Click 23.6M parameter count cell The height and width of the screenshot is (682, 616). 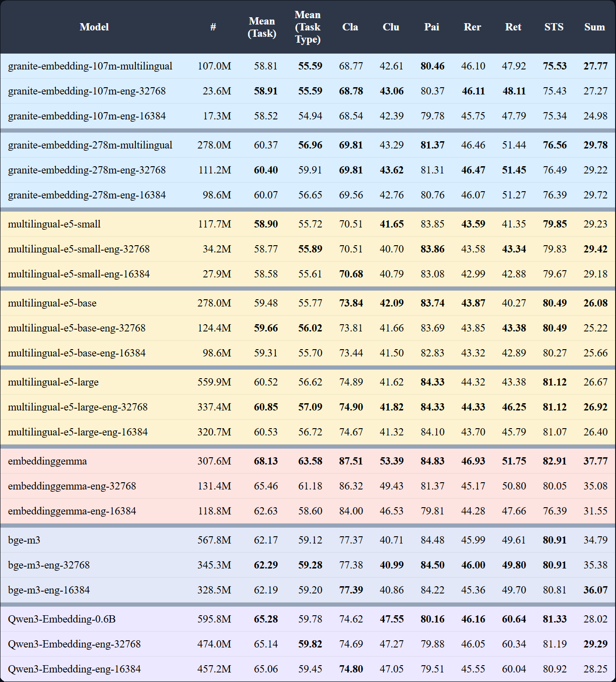pyautogui.click(x=217, y=91)
